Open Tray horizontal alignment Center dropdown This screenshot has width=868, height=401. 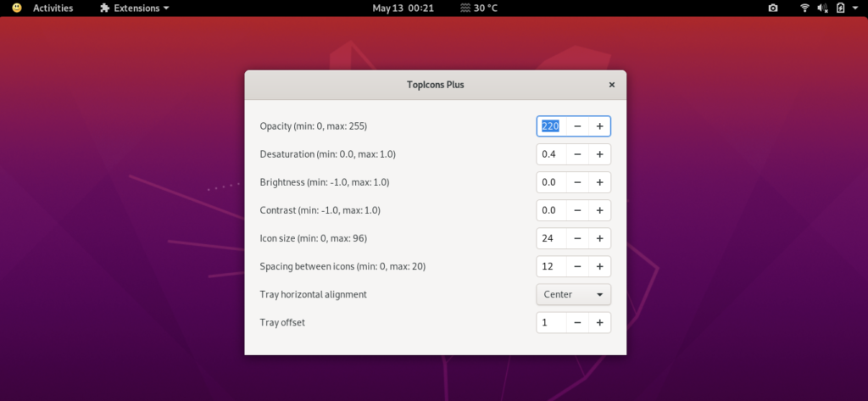click(x=574, y=295)
